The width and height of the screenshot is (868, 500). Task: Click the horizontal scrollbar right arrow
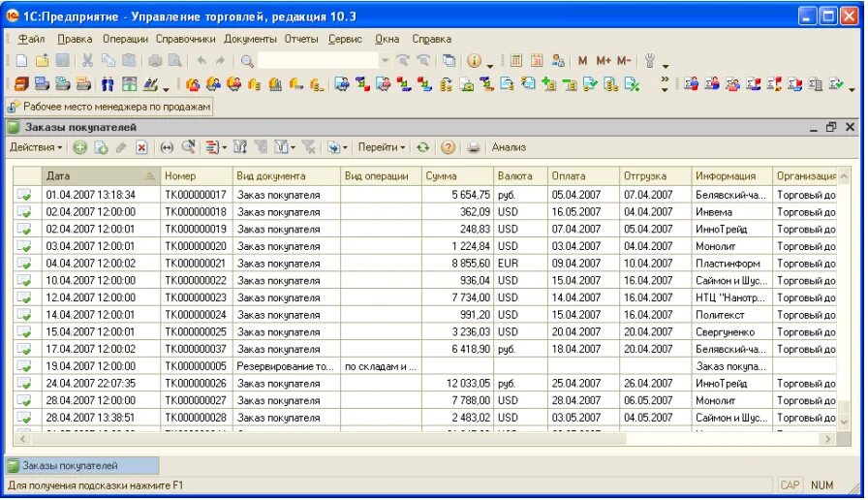(827, 439)
